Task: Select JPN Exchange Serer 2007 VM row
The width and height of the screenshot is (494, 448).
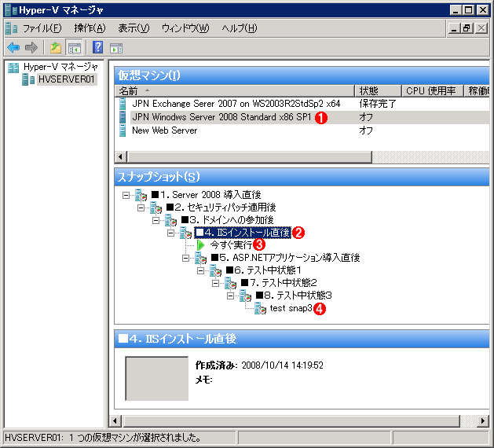Action: (302, 104)
